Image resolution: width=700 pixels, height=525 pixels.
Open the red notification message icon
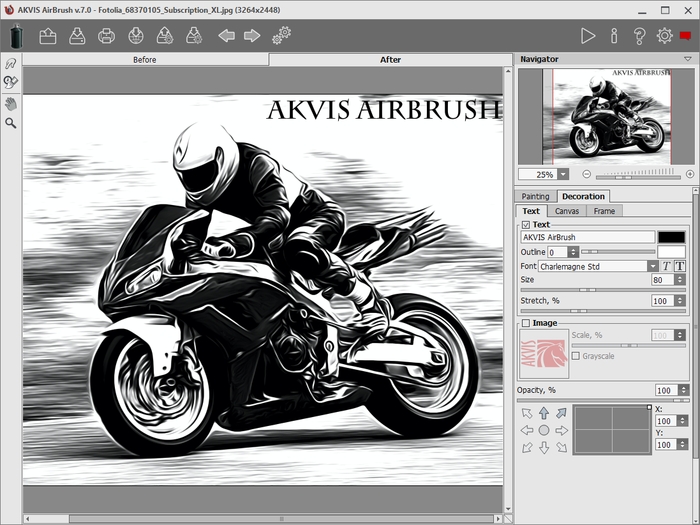pyautogui.click(x=685, y=36)
